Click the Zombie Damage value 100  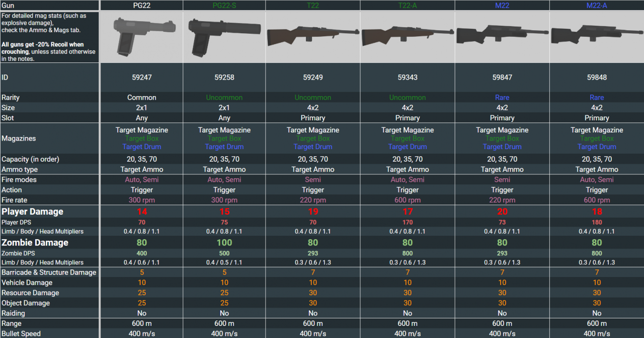point(224,243)
